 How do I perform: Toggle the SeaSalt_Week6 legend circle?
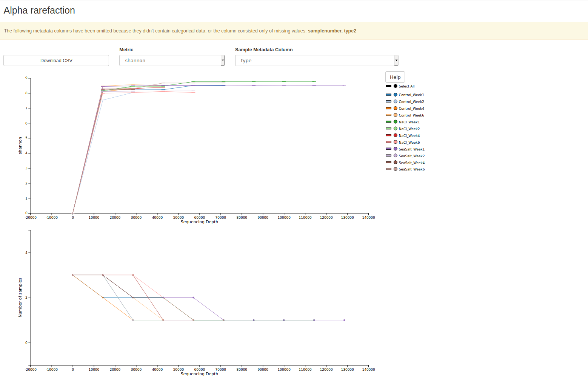(395, 169)
